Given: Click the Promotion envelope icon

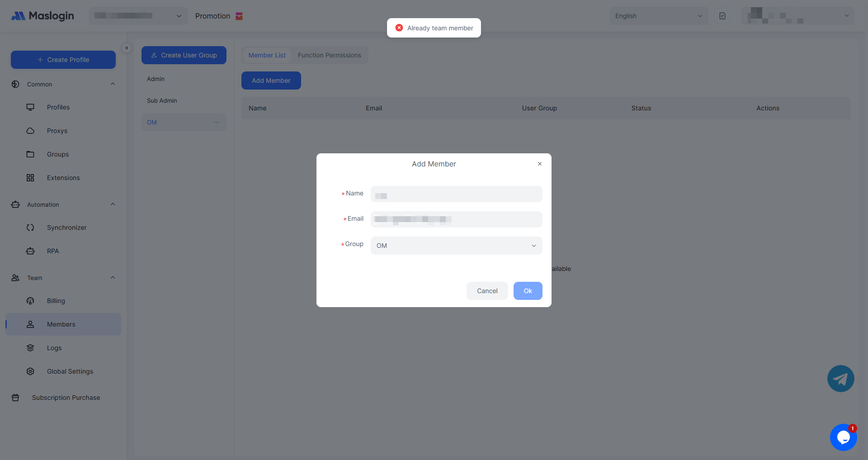Looking at the screenshot, I should [x=239, y=16].
